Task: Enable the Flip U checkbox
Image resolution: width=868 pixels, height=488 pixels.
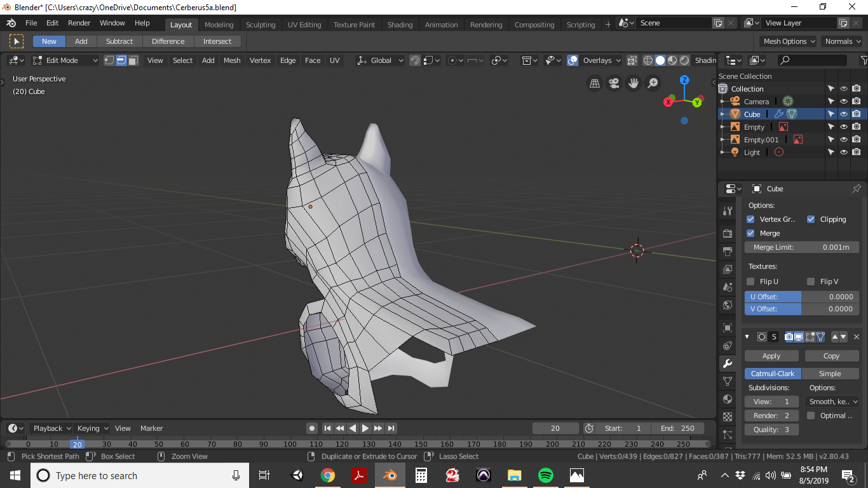Action: 750,281
